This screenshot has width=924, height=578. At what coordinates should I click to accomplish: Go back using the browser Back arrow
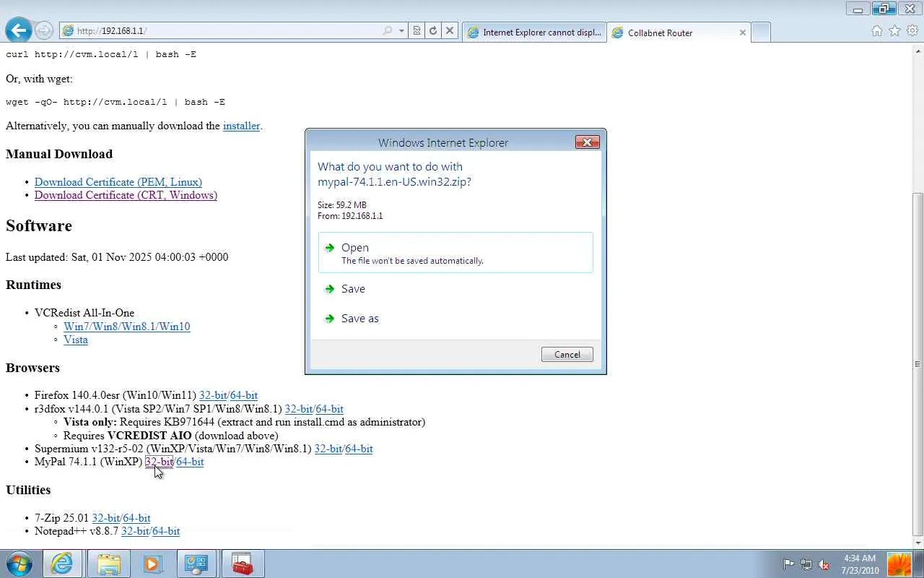pyautogui.click(x=19, y=30)
